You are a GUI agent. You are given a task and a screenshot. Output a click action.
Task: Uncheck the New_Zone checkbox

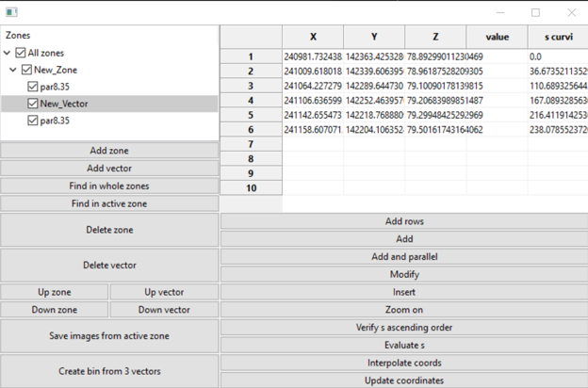(27, 70)
